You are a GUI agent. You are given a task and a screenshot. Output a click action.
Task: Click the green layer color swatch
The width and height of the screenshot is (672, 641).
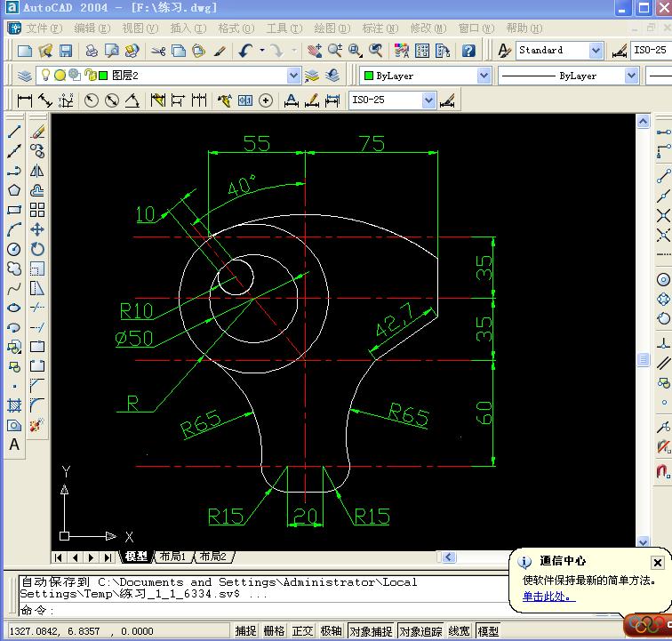click(x=103, y=76)
